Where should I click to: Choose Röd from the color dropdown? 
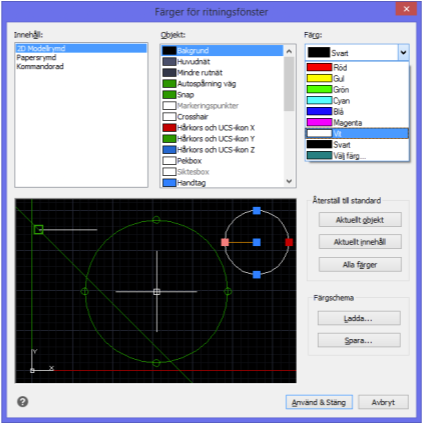357,67
